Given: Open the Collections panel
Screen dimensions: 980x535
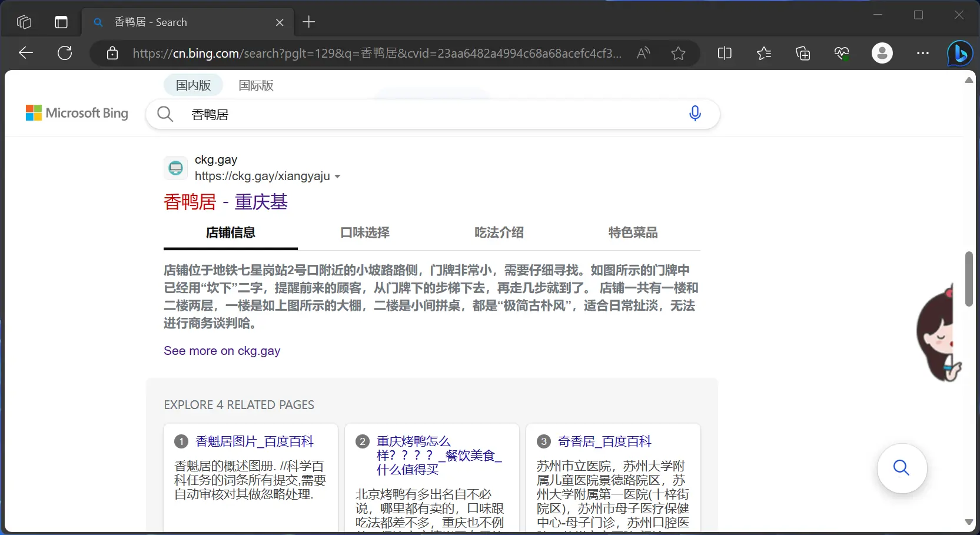Looking at the screenshot, I should coord(803,53).
